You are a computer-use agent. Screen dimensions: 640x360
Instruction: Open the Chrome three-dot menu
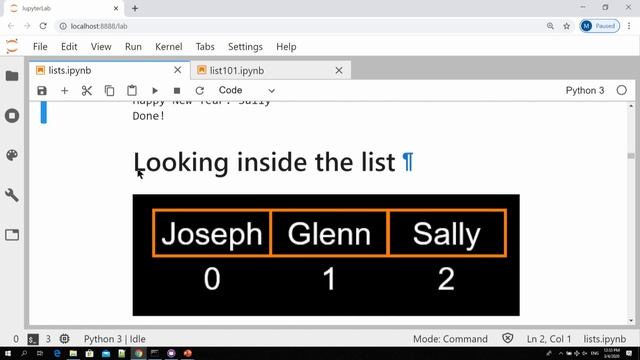629,26
